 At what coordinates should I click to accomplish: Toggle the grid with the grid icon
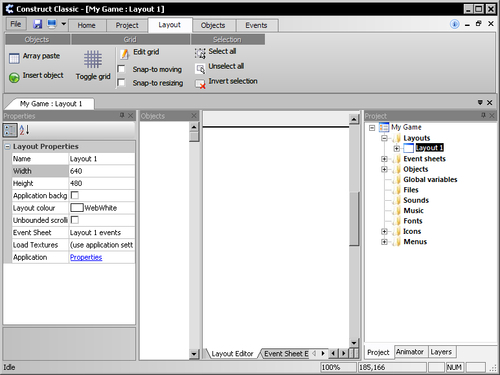click(93, 59)
